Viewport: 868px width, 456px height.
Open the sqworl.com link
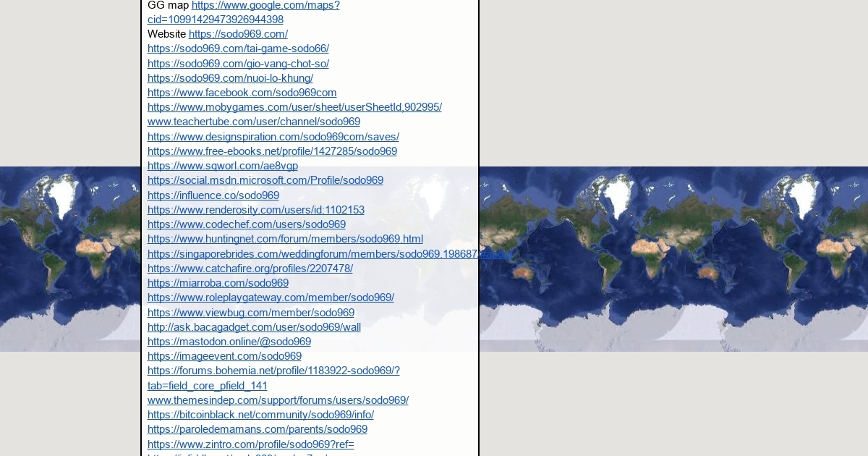(x=222, y=166)
